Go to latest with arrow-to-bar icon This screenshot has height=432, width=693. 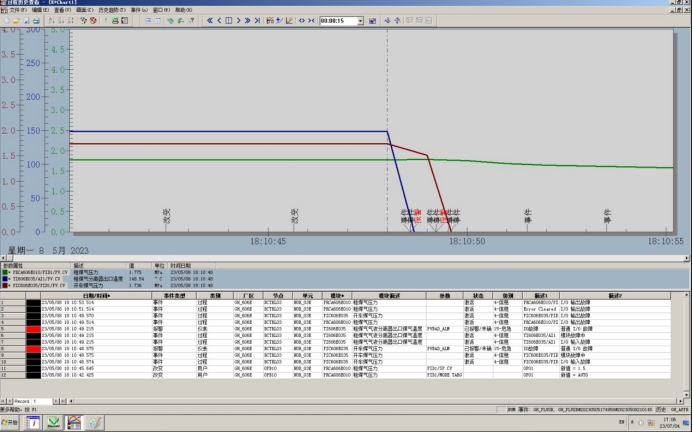pos(257,21)
